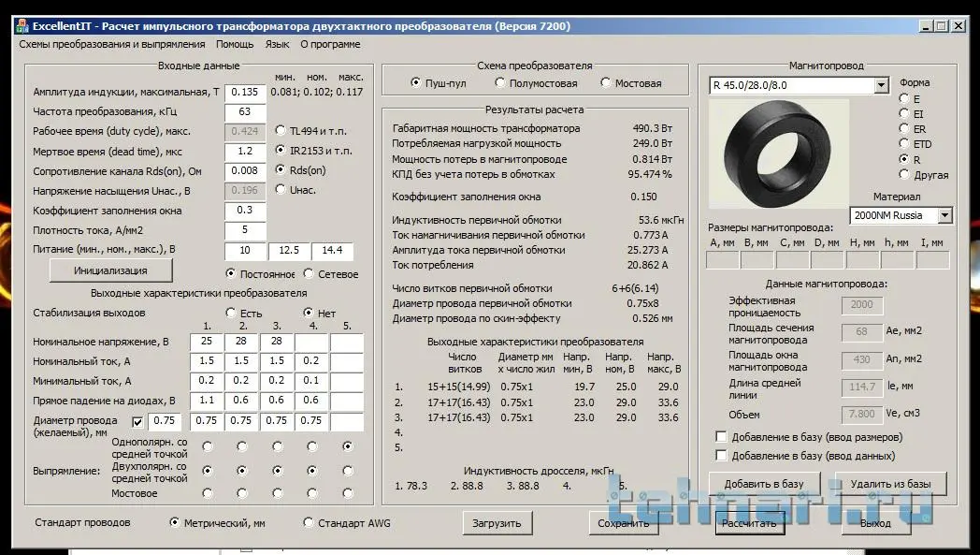
Task: Toggle the desired wire diameter checkbox
Action: click(x=137, y=422)
